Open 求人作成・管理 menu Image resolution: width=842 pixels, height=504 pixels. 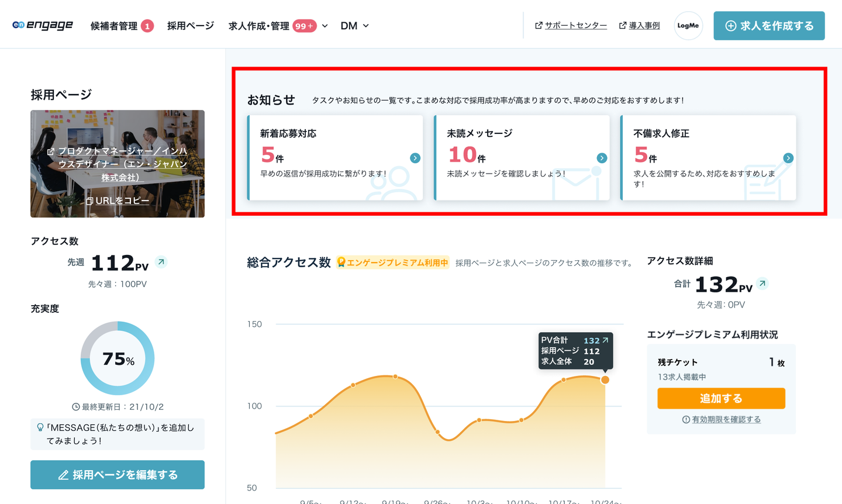tap(259, 26)
